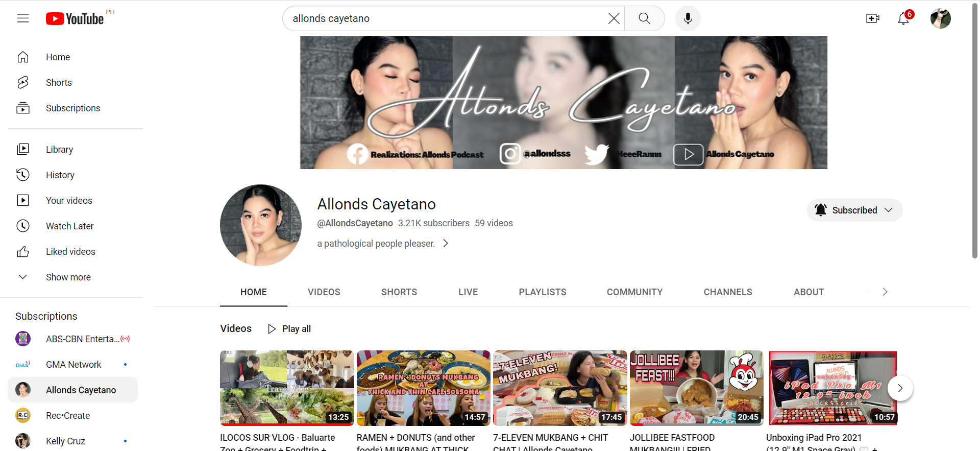Open the JOLLIBEE FASTFOOD video title
Image resolution: width=980 pixels, height=451 pixels.
tap(672, 443)
